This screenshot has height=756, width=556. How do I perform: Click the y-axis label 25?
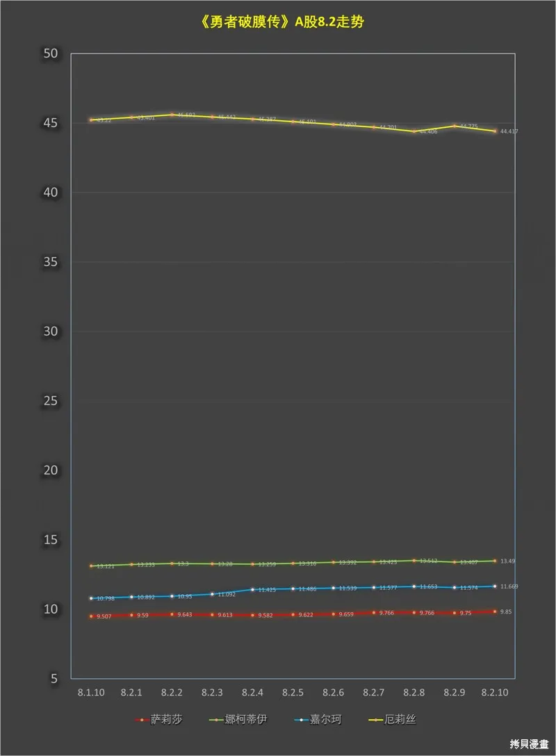[50, 401]
